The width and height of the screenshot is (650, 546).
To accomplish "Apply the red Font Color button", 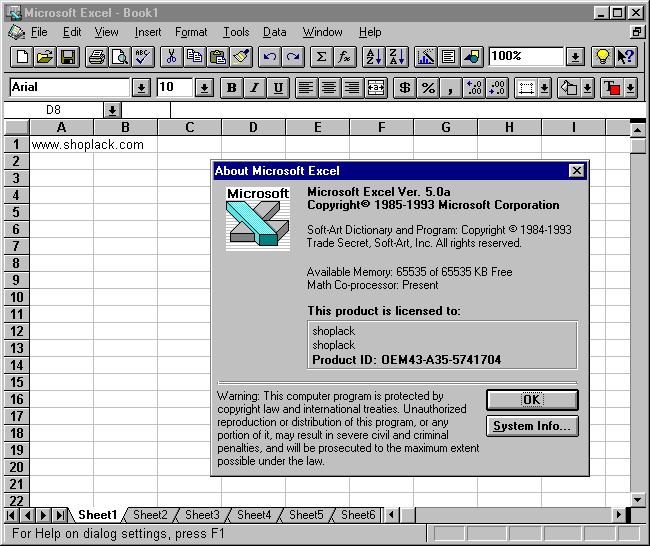I will point(612,88).
